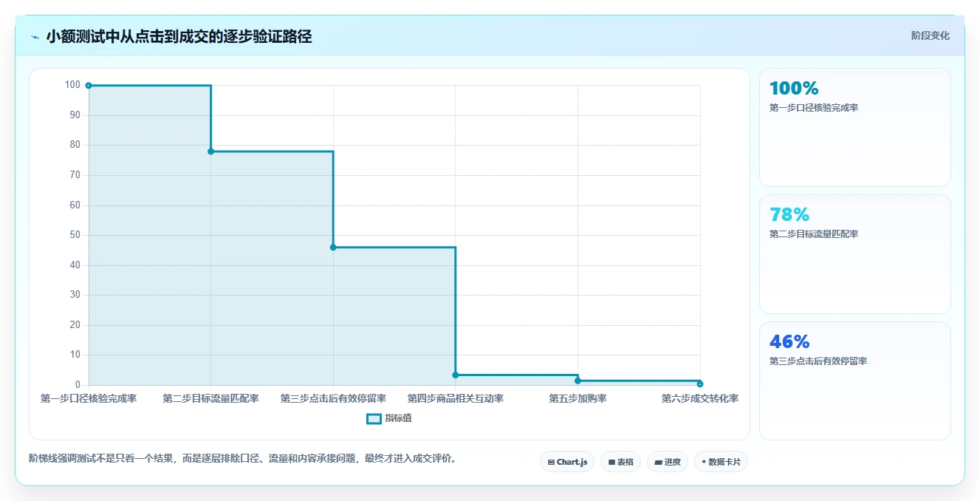
Task: Click 第二步目标流量匹配率 card label
Action: point(814,234)
